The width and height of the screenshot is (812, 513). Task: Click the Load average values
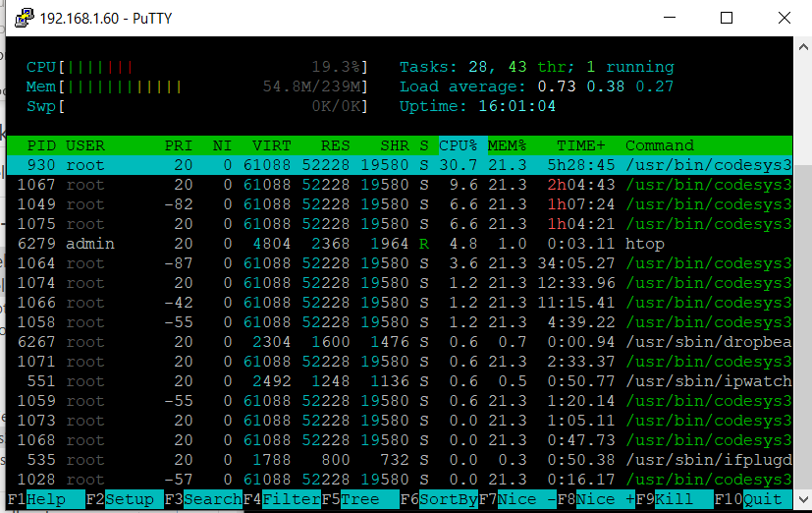(x=606, y=86)
